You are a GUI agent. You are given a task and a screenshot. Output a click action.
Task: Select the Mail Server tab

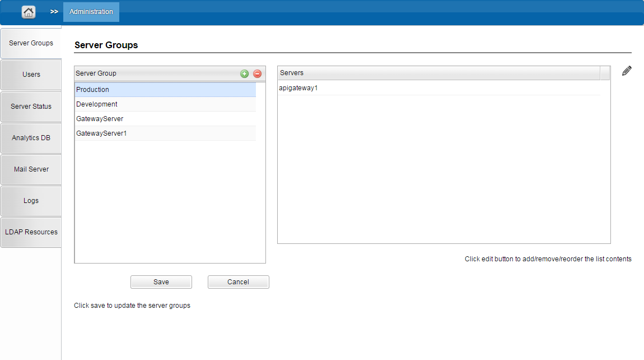pyautogui.click(x=31, y=169)
